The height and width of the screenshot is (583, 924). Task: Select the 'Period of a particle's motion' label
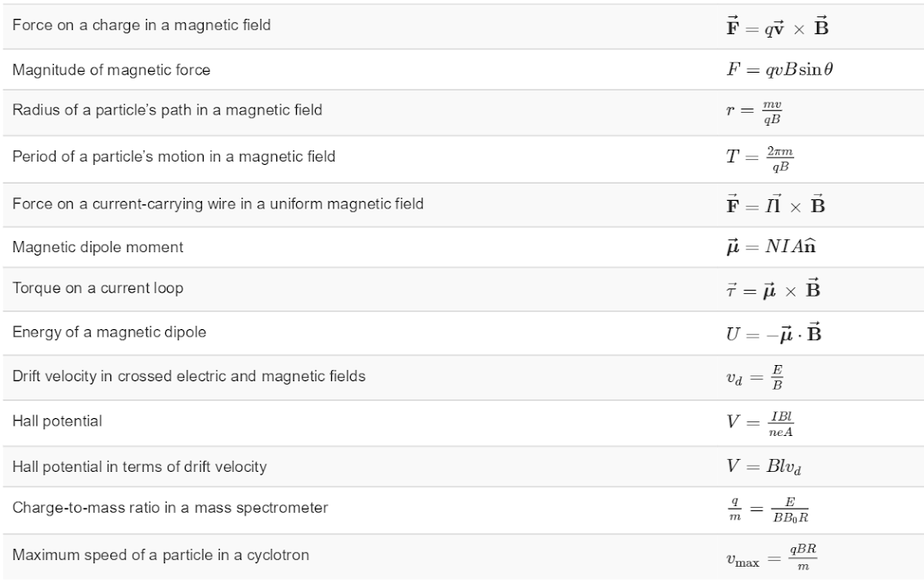click(x=174, y=156)
